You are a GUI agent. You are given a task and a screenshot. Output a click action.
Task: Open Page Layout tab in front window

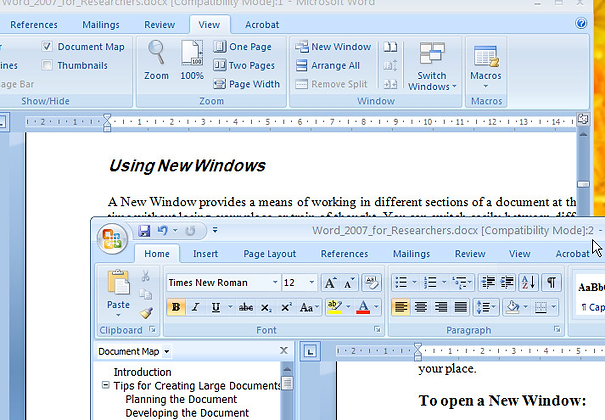coord(269,254)
